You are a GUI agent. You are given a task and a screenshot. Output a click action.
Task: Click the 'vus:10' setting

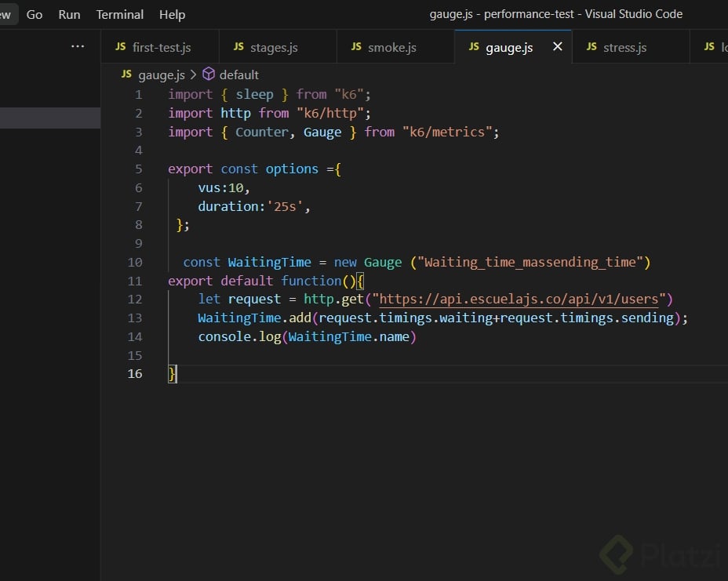[x=221, y=188]
